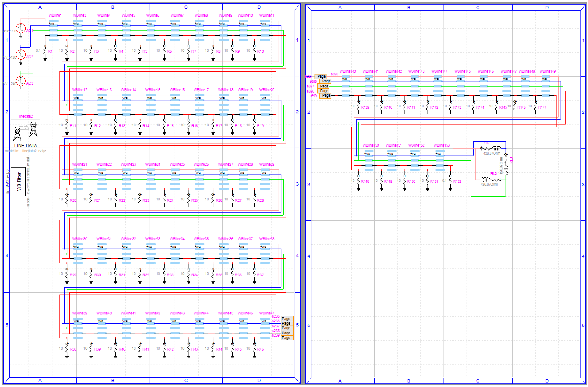Select the RL1 resistor-inductor load
The width and height of the screenshot is (588, 387).
[491, 148]
